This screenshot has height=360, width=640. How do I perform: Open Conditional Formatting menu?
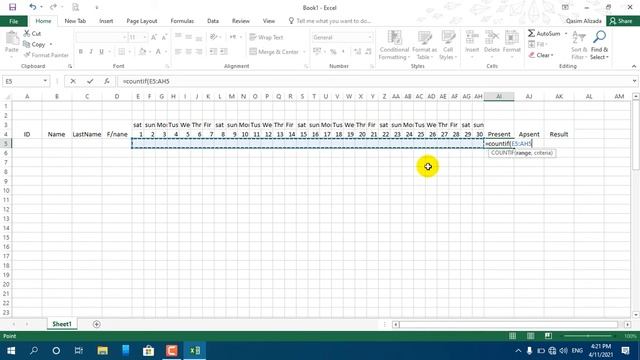coord(394,45)
